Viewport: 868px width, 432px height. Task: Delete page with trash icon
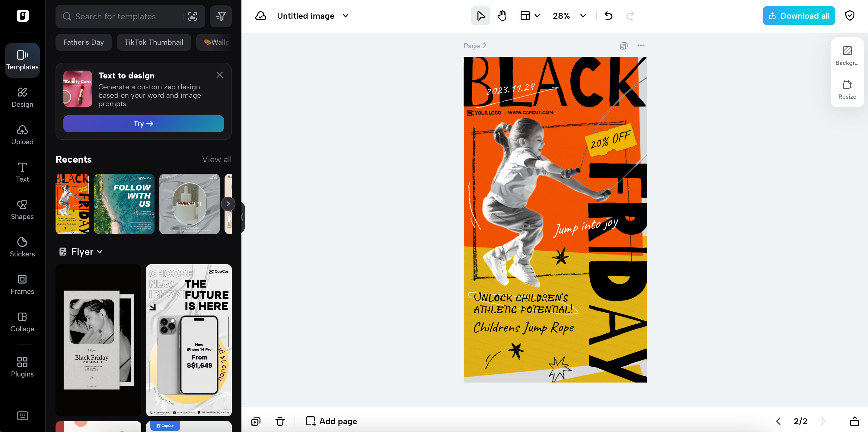pyautogui.click(x=280, y=421)
